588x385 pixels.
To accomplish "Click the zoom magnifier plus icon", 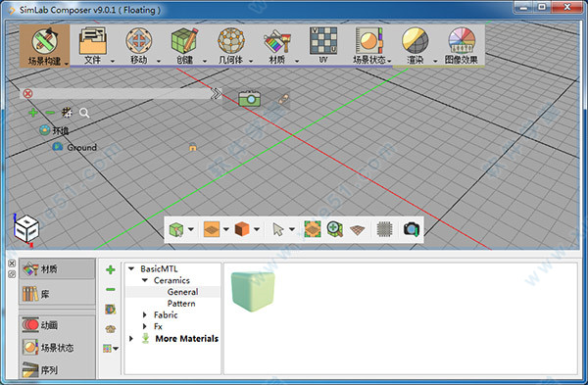I will click(x=335, y=229).
